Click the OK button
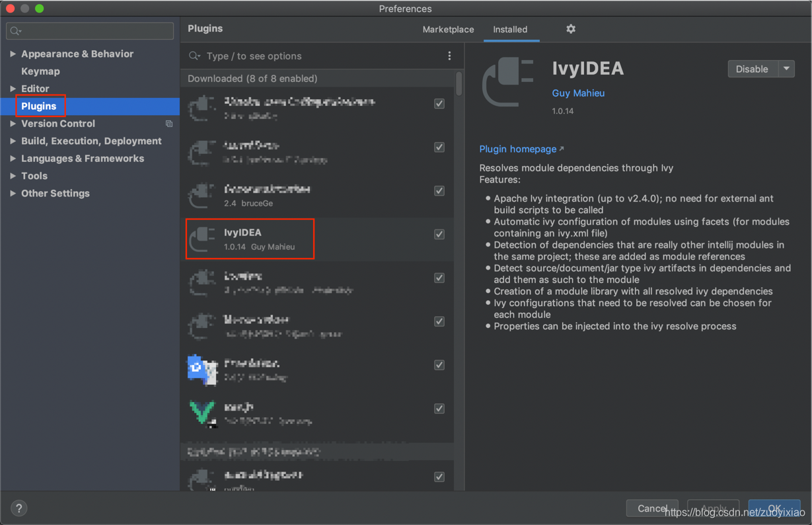Screen dimensions: 812x525 pos(774,508)
